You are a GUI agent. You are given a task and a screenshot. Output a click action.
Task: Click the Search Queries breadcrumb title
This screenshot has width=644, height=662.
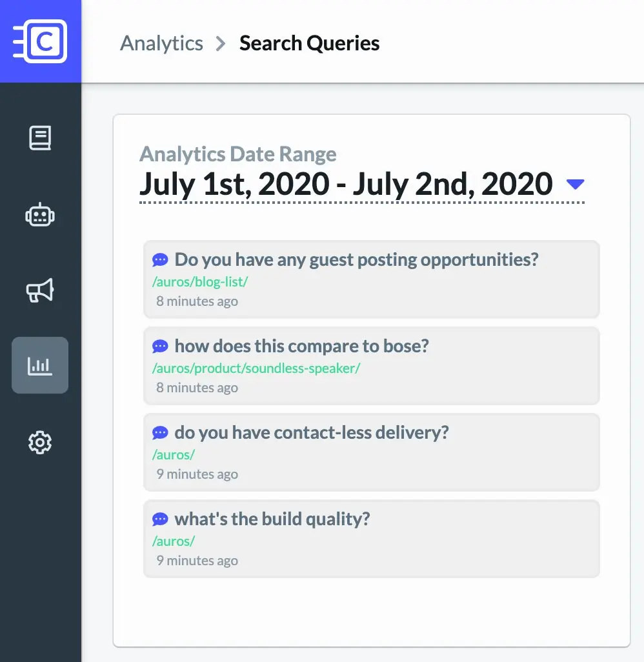coord(310,43)
